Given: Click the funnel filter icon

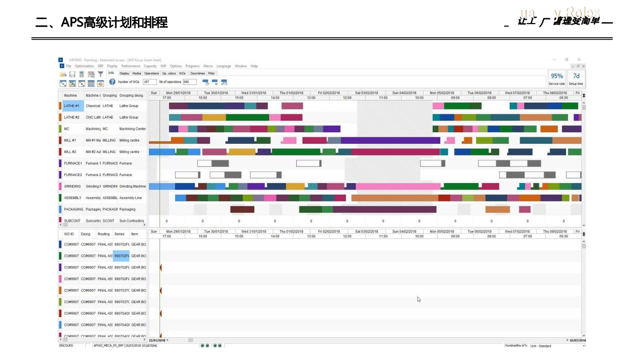Looking at the screenshot, I should 100,74.
